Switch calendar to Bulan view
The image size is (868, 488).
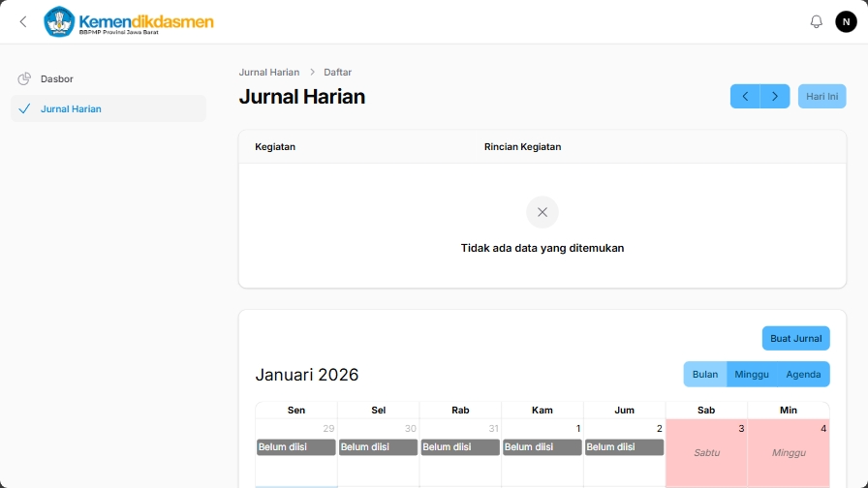click(704, 374)
